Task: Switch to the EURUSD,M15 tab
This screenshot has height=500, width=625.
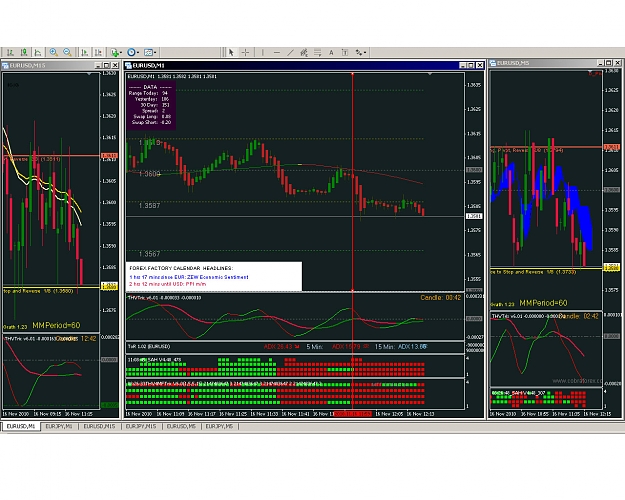Action: 99,427
